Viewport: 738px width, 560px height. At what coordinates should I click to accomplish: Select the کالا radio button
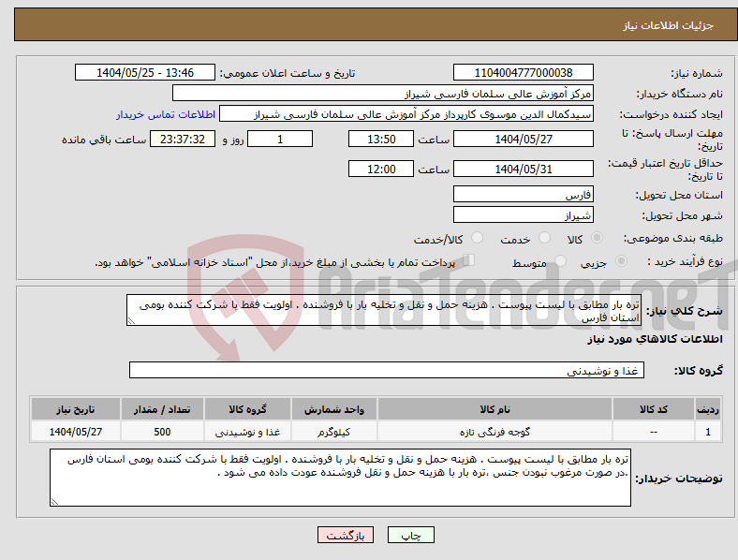coord(597,238)
